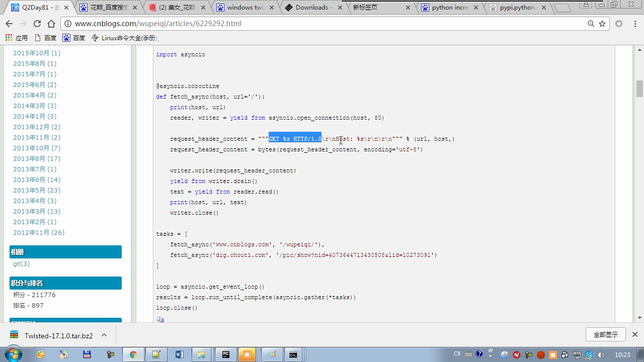Reload the current page

point(37,24)
